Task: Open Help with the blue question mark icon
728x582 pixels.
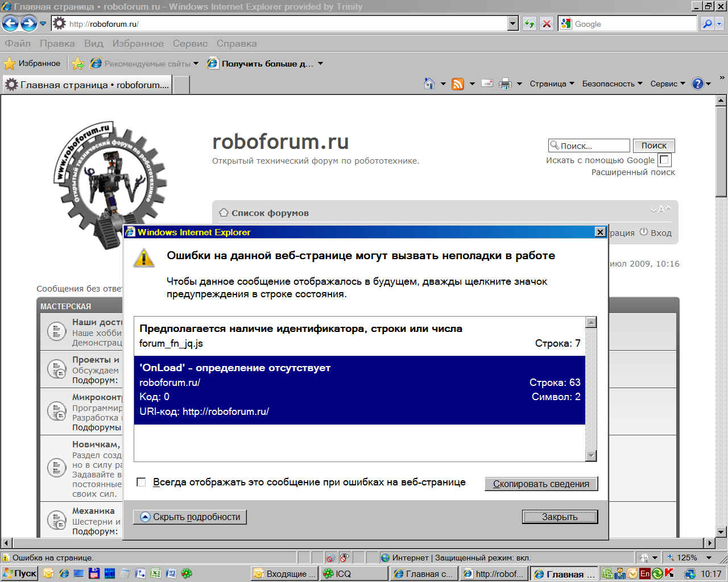Action: click(x=698, y=84)
